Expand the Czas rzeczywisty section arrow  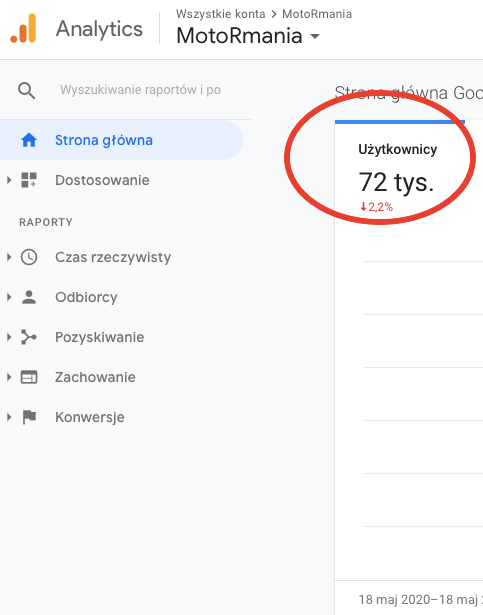9,257
